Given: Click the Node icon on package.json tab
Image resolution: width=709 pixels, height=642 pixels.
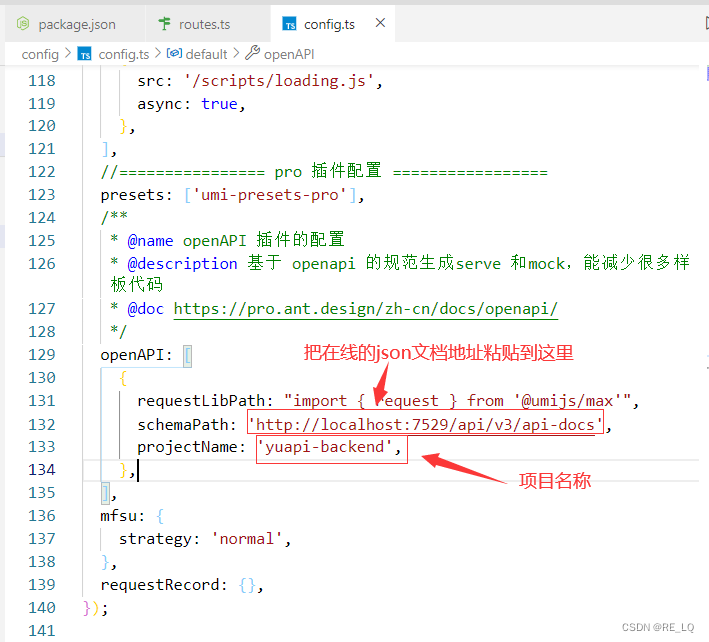Looking at the screenshot, I should 23,23.
